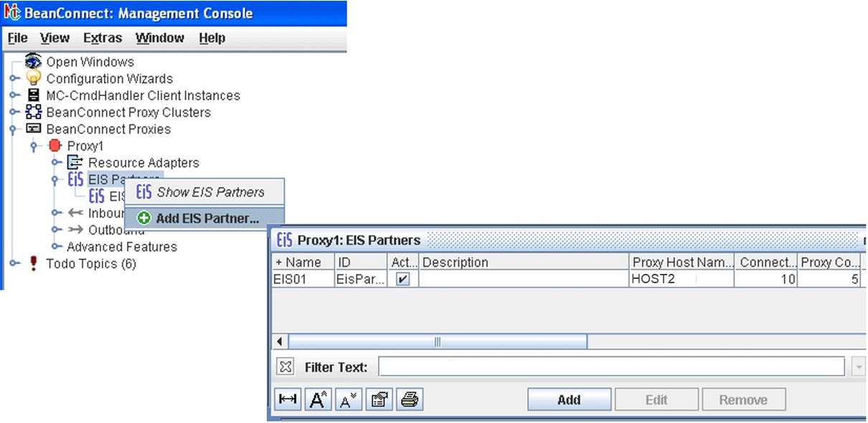Expand the Todo Topics node
868x423 pixels.
point(14,264)
